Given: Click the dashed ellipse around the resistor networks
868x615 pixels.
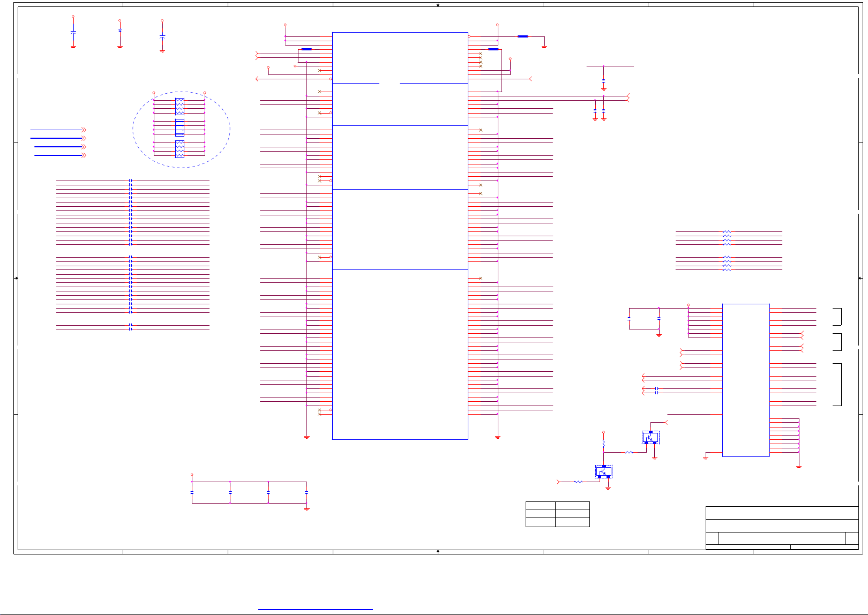Looking at the screenshot, I should point(182,130).
